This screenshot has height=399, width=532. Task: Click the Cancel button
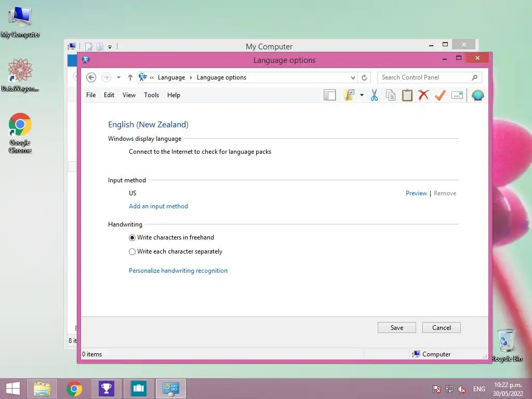tap(442, 327)
